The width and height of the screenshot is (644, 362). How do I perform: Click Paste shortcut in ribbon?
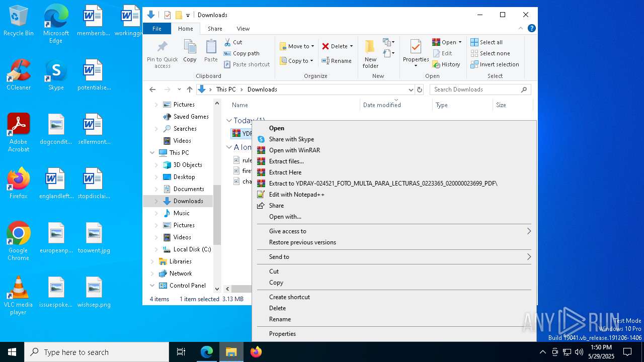point(247,64)
